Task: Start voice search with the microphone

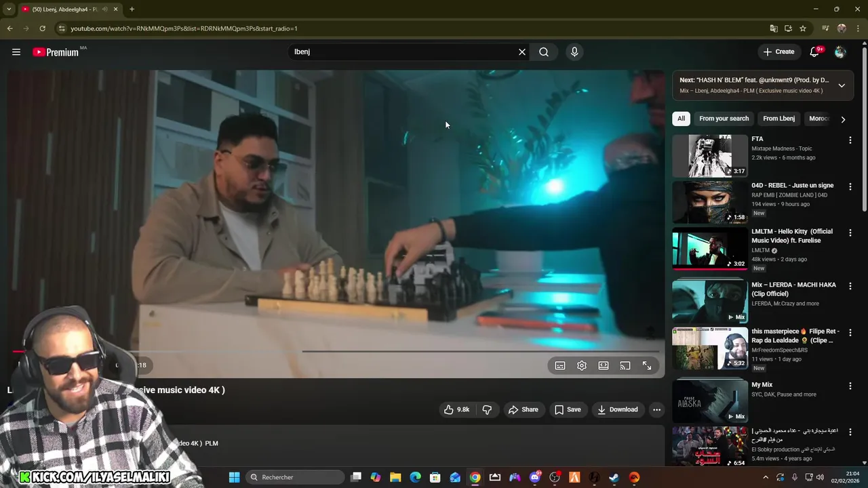Action: [x=574, y=52]
